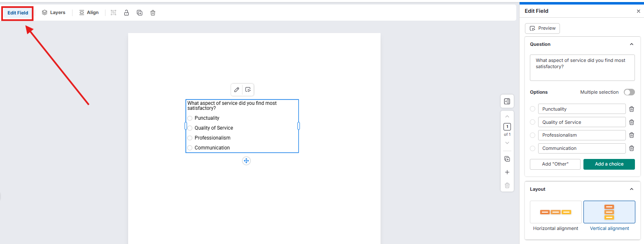The height and width of the screenshot is (244, 644).
Task: Click the down chevron to go to next page
Action: coord(507,142)
